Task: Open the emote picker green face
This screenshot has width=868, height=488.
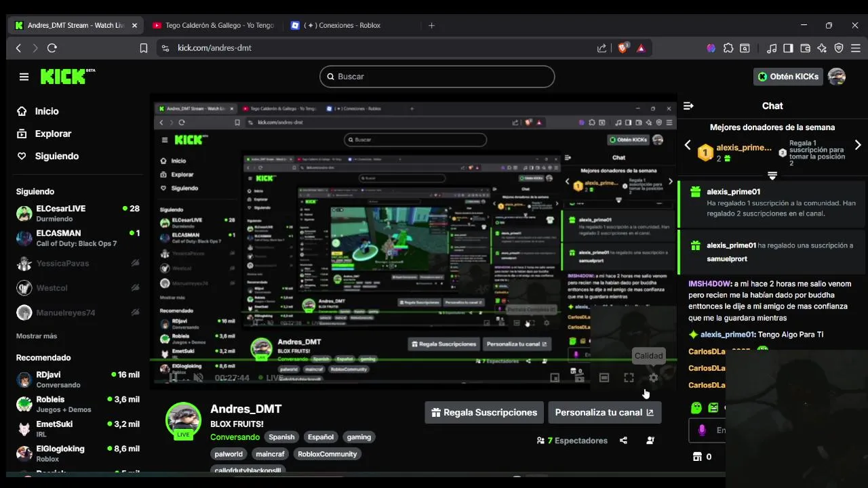Action: (x=696, y=408)
